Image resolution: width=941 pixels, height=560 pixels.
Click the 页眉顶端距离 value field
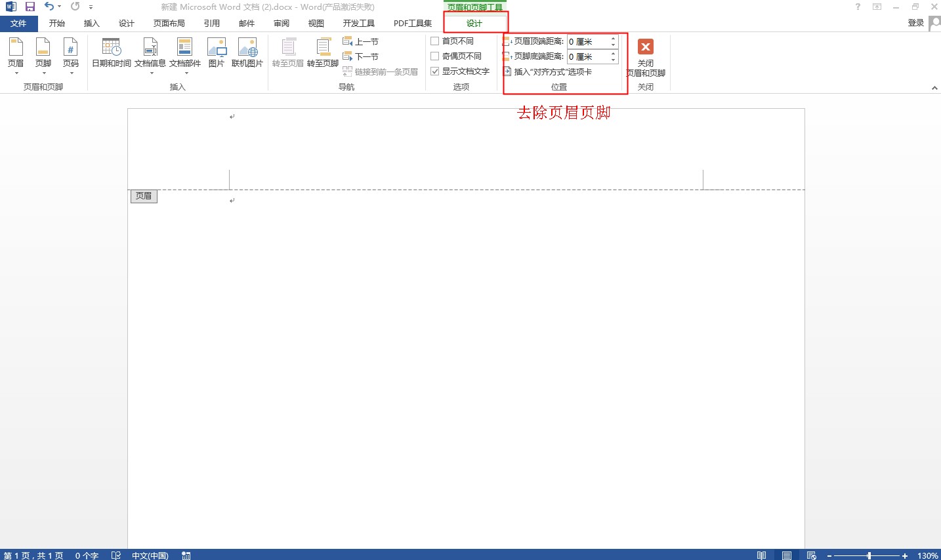point(588,41)
